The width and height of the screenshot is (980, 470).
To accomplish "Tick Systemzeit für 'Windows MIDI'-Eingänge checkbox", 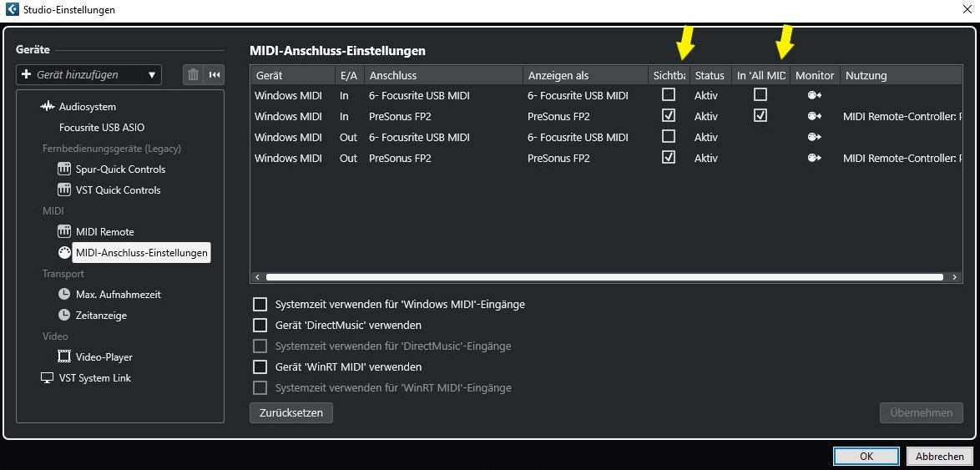I will (260, 305).
